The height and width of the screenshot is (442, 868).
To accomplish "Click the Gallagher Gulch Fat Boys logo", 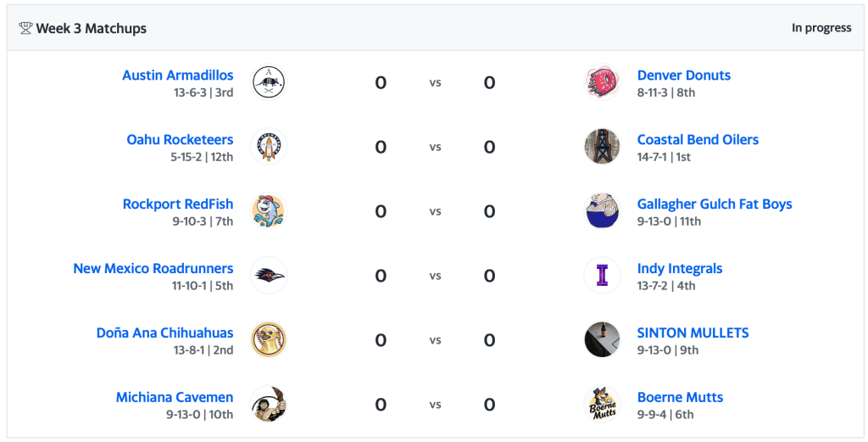I will click(602, 211).
